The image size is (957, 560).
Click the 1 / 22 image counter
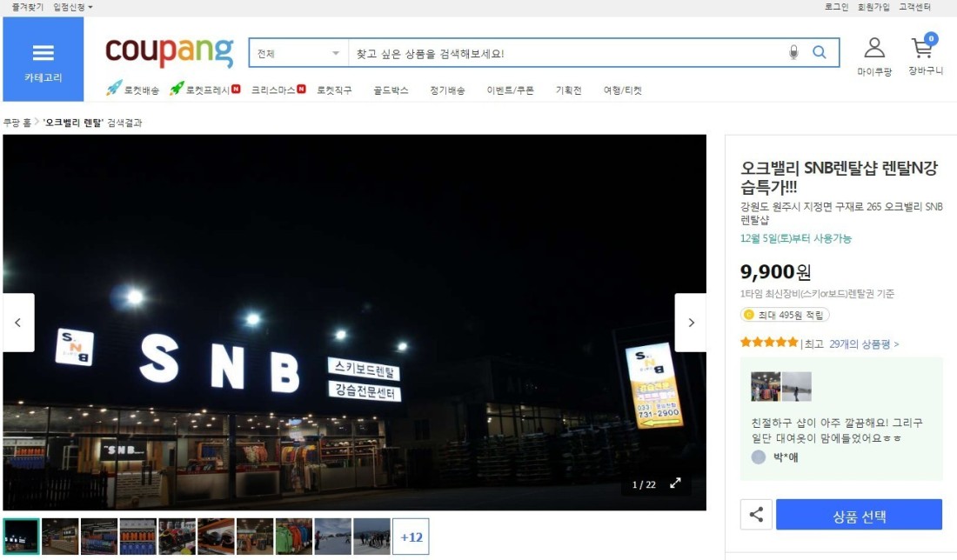coord(644,484)
